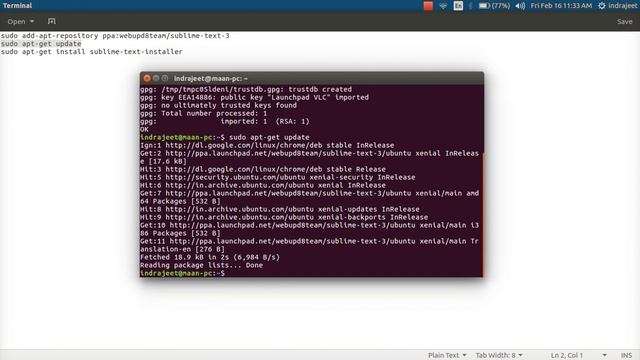640x360 pixels.
Task: Click the Ign:1 dl.google.com line
Action: [267, 145]
